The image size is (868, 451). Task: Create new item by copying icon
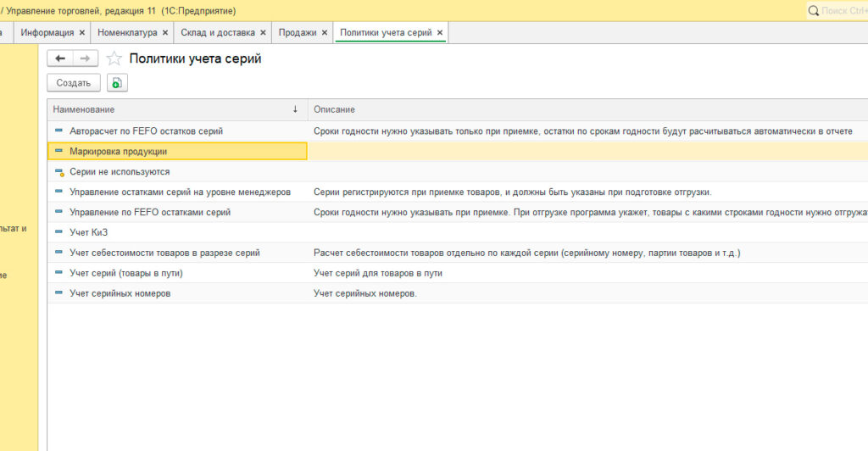(x=117, y=83)
